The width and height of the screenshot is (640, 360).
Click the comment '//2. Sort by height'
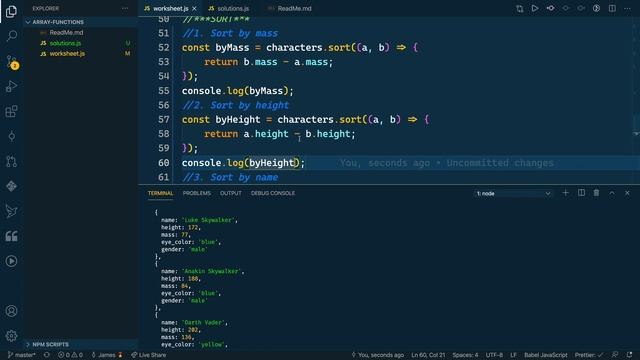[x=236, y=105]
